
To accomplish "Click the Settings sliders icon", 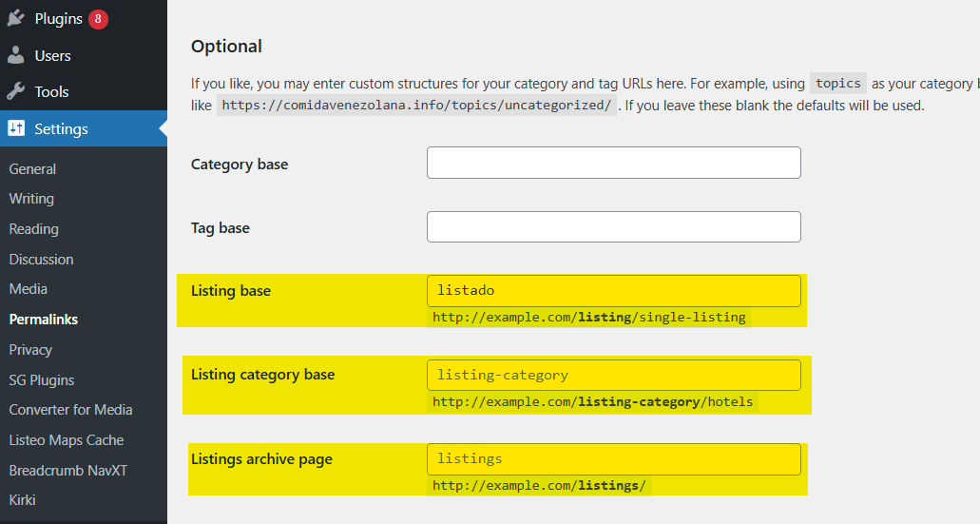I will coord(16,128).
